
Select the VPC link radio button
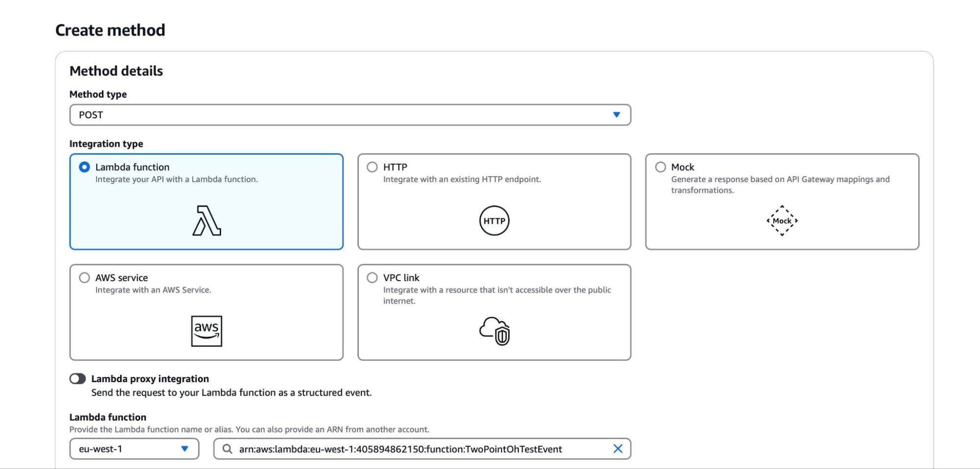[372, 278]
